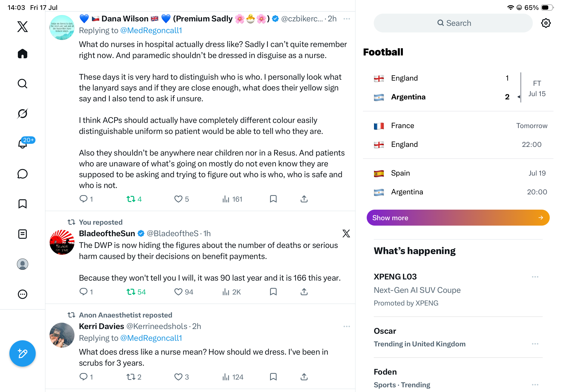Image resolution: width=561 pixels, height=392 pixels.
Task: Open search settings gear icon
Action: pyautogui.click(x=545, y=23)
